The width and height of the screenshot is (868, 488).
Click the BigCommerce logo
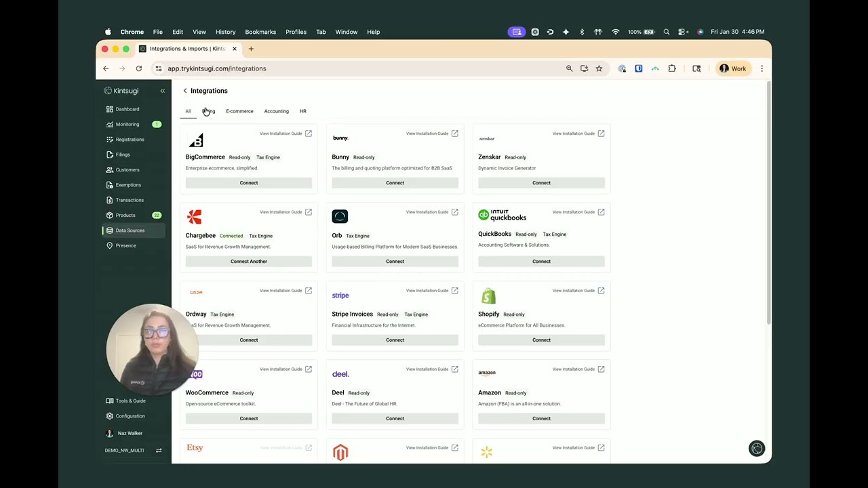(x=196, y=140)
